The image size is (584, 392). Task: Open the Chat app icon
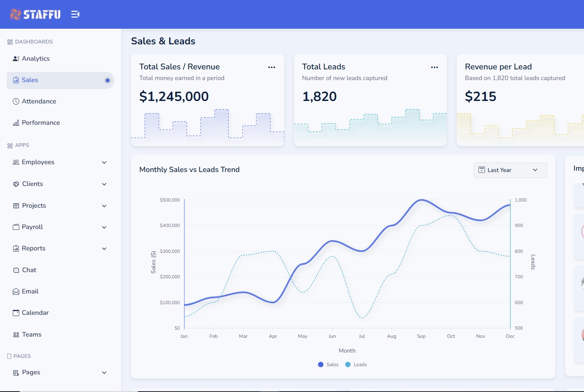[x=16, y=270]
